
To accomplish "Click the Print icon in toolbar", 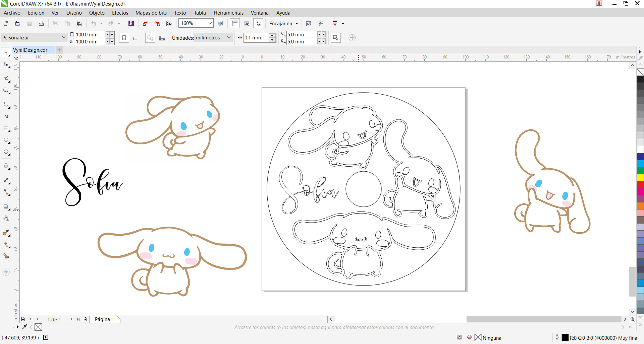I will 41,24.
